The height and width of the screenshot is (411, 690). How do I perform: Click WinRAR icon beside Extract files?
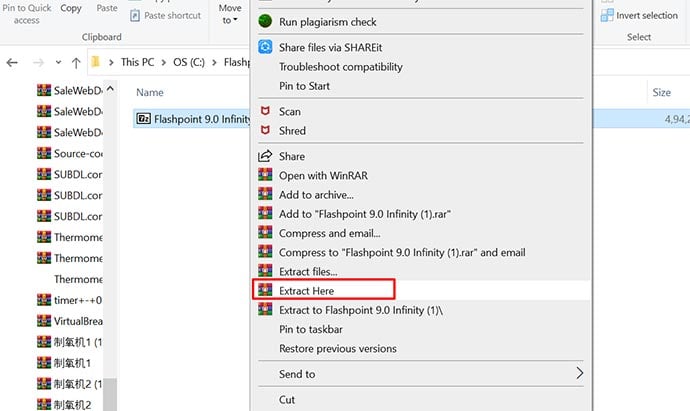click(x=265, y=271)
